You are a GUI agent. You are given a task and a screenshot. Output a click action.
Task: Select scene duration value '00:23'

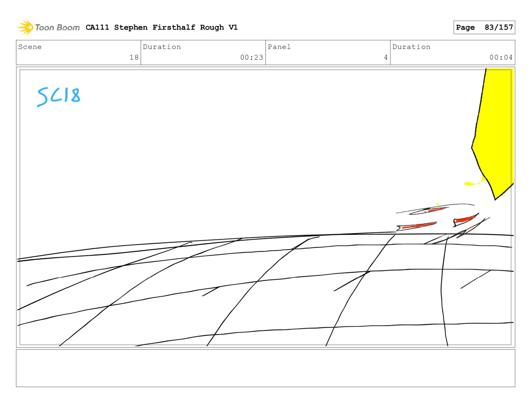click(x=251, y=57)
